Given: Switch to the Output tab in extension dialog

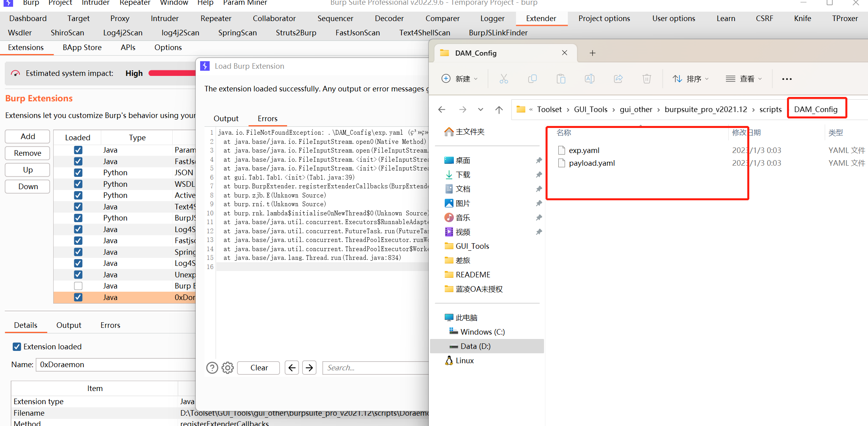Looking at the screenshot, I should (x=226, y=118).
